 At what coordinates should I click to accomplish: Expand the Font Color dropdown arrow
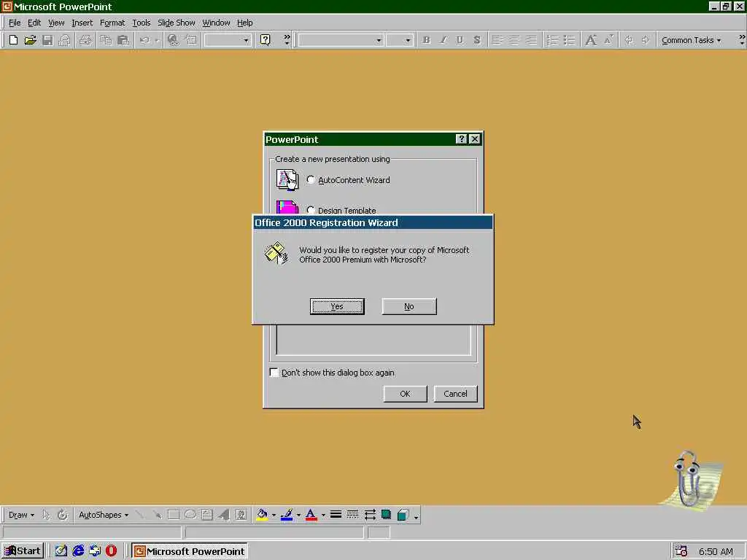pos(323,515)
